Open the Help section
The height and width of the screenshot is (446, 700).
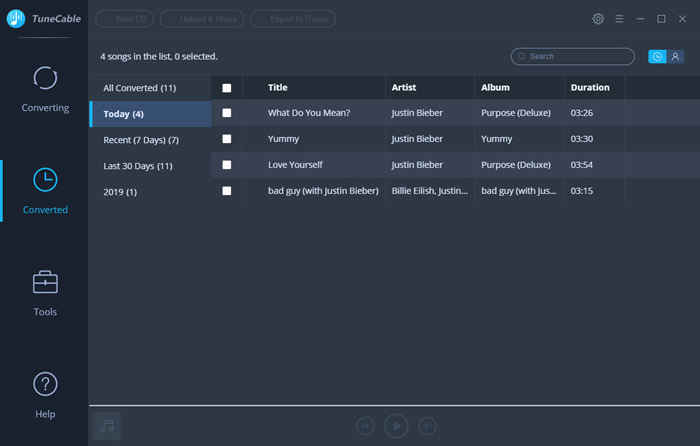pyautogui.click(x=45, y=394)
